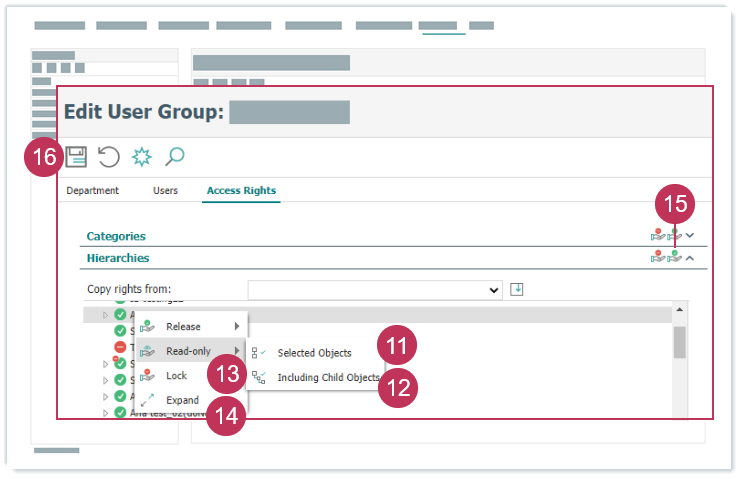The width and height of the screenshot is (741, 479).
Task: Click the New starburst icon in toolbar
Action: [142, 157]
